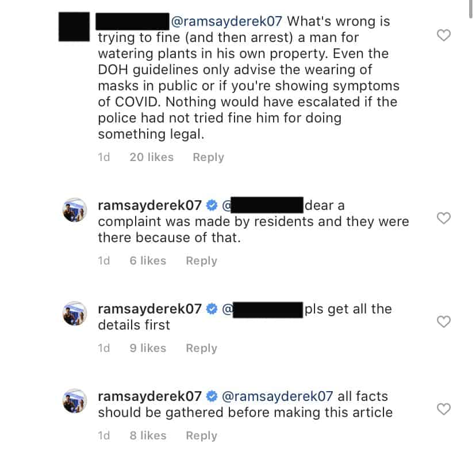Open ramsayderek07 avatar on residents comment
Viewport: 476px width, 459px height.
pyautogui.click(x=75, y=210)
